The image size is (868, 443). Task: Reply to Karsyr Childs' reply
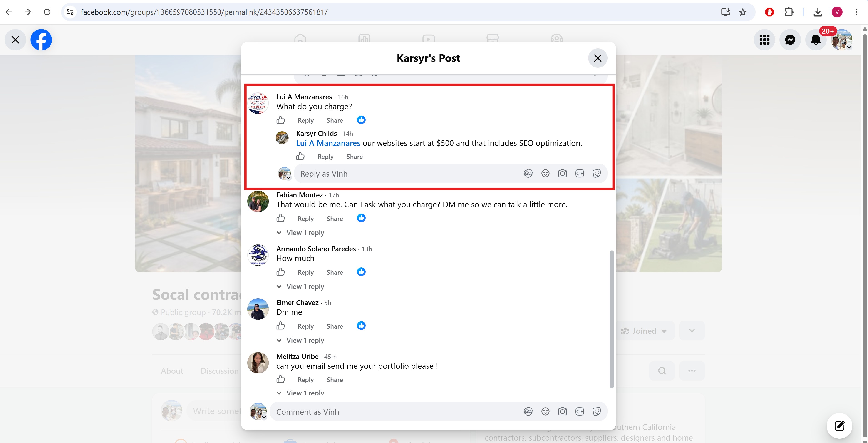tap(325, 157)
